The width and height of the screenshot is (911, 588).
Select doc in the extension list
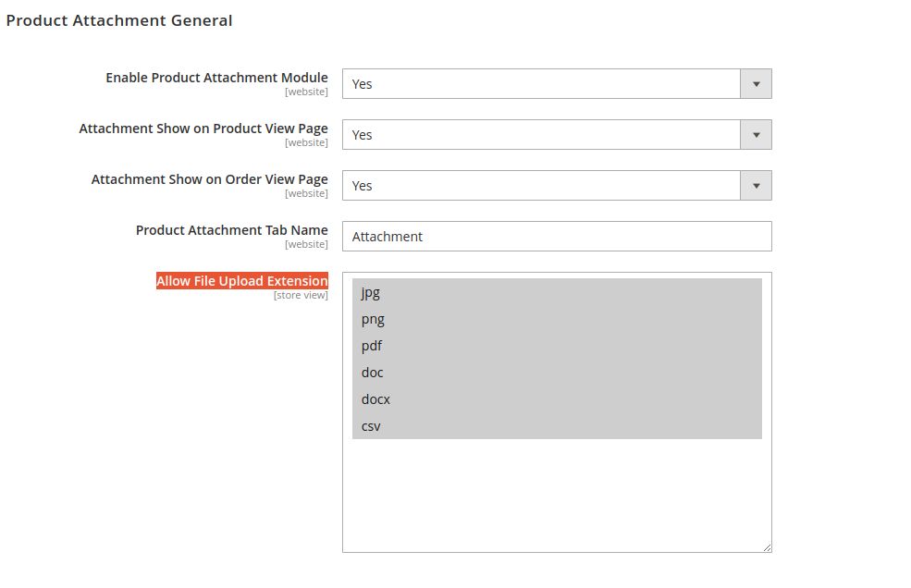(x=557, y=373)
